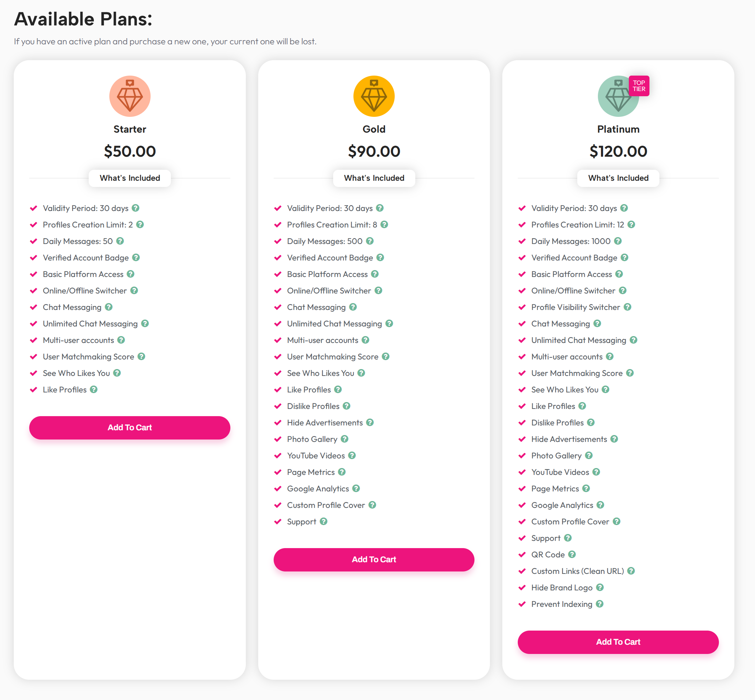Click help icon next to Platinum Profile Visibility Switcher
Image resolution: width=755 pixels, height=700 pixels.
pos(628,307)
